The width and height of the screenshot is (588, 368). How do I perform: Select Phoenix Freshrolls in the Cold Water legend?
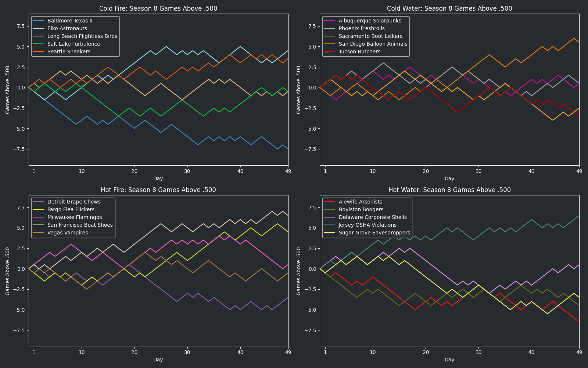coord(362,28)
